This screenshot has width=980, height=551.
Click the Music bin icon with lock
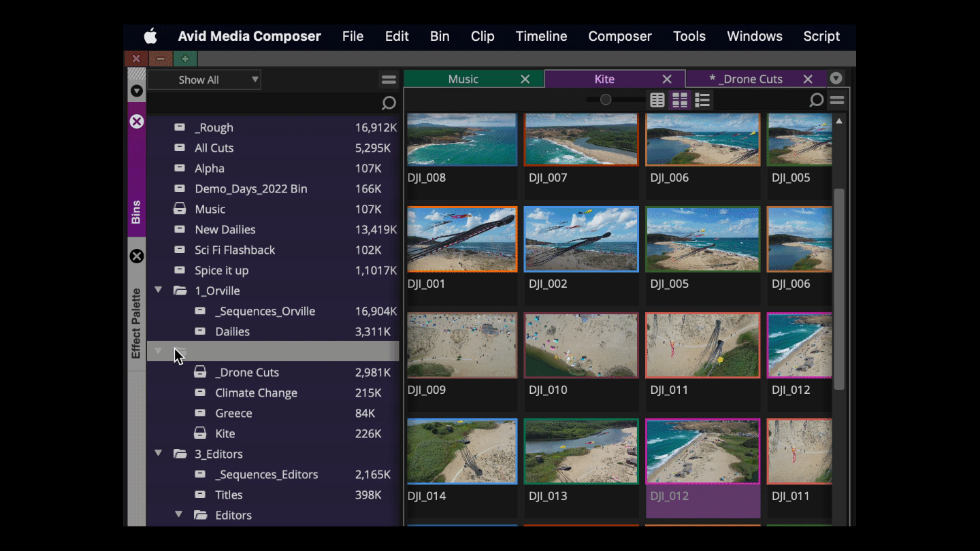pyautogui.click(x=178, y=209)
